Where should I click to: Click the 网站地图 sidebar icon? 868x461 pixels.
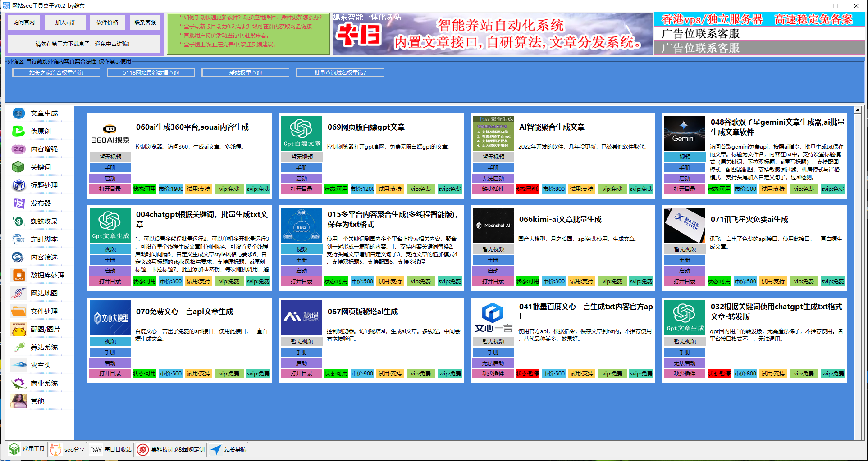18,293
